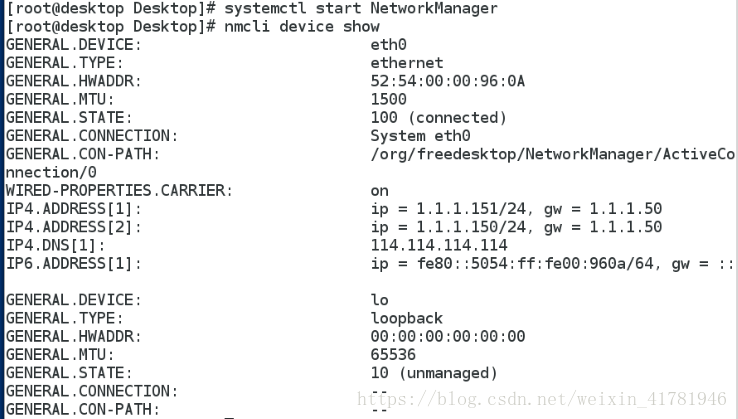The width and height of the screenshot is (738, 419).
Task: Click the 'systemctl start NetworkManager' command text
Action: click(x=361, y=8)
